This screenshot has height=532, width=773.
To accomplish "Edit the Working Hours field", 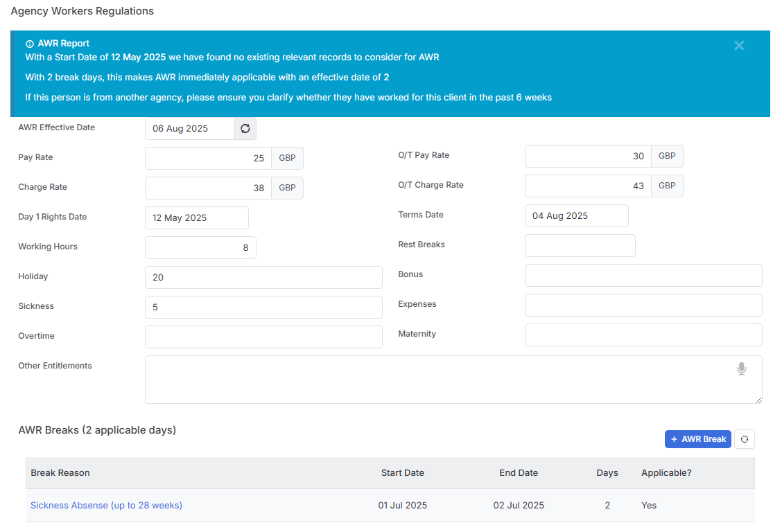I will 200,247.
